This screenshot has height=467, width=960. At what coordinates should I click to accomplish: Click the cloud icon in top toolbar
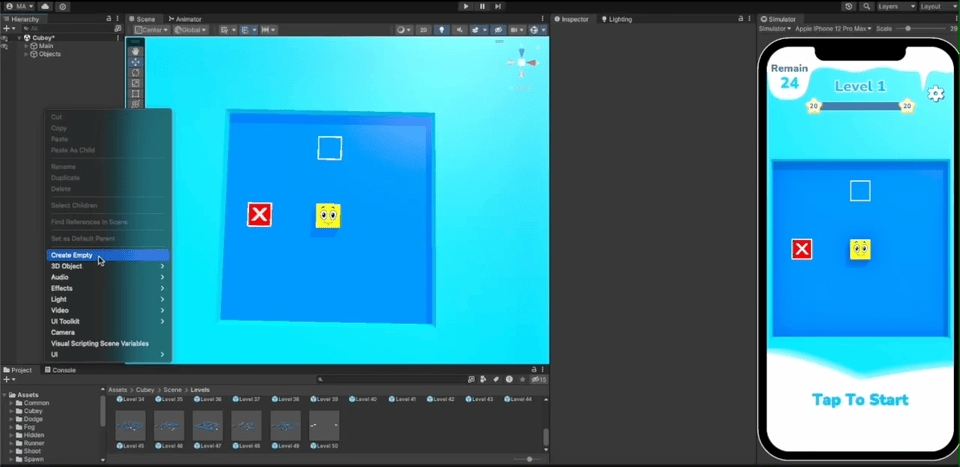(x=45, y=6)
